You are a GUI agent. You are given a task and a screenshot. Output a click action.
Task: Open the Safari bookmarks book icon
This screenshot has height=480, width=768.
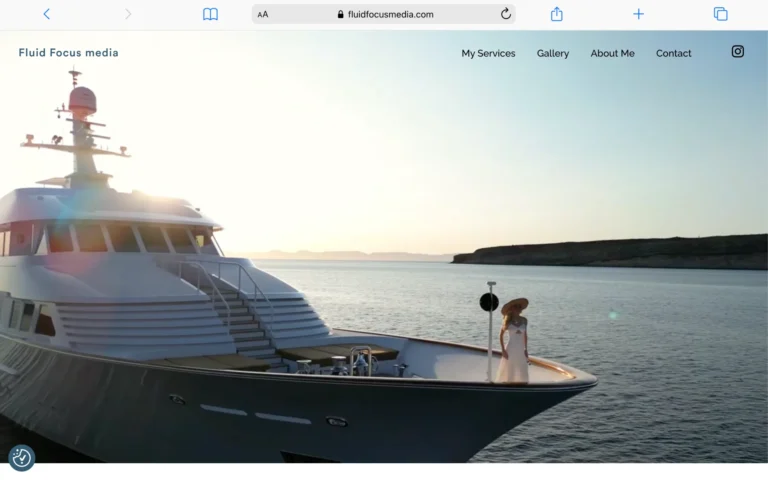coord(210,14)
